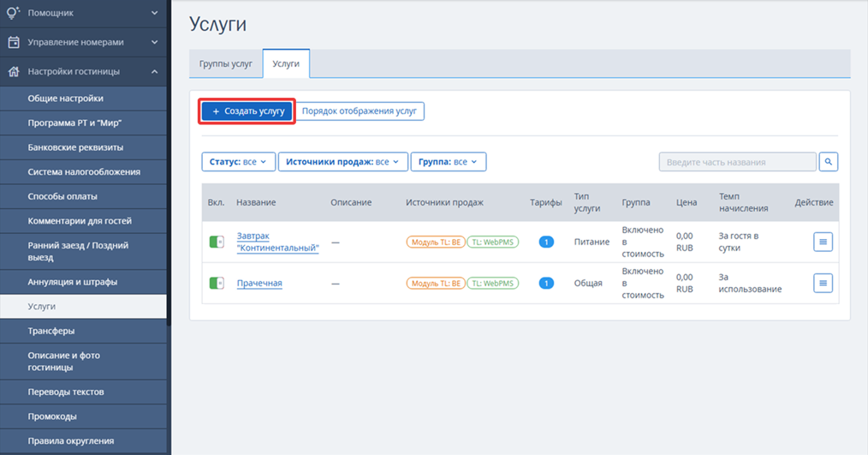
Task: Select Услуги in the sidebar menu
Action: point(83,306)
